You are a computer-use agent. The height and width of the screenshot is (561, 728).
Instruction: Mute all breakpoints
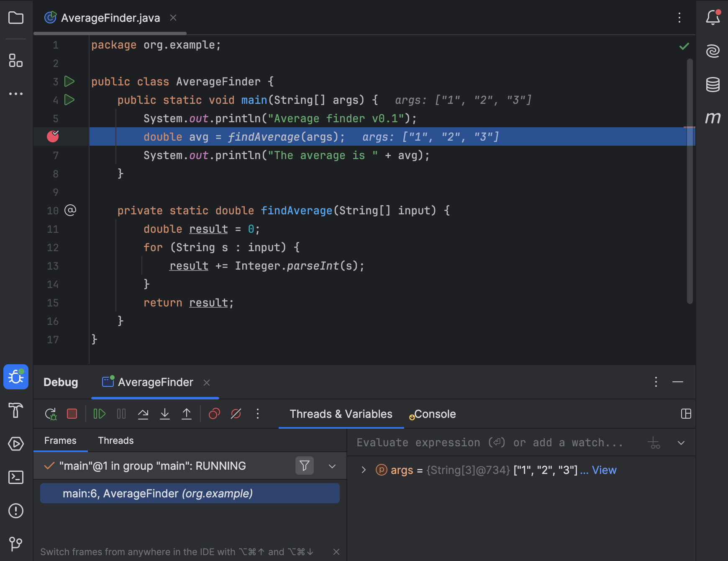[x=236, y=414]
